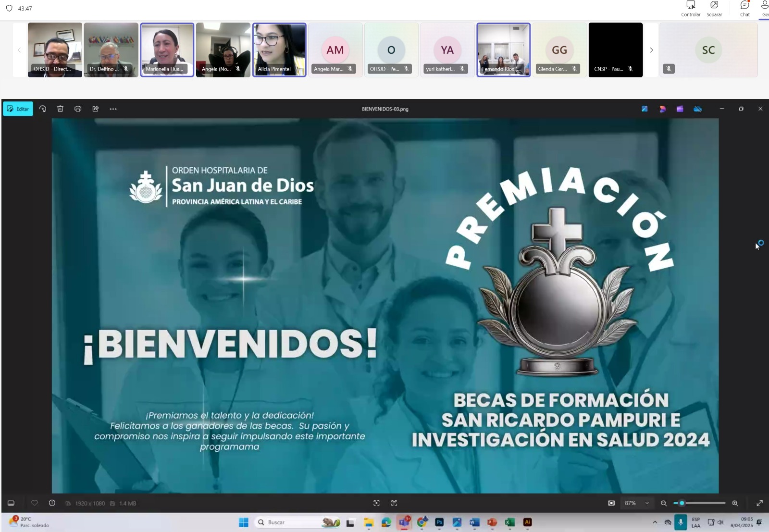Click the visual search scan icon

click(x=376, y=503)
